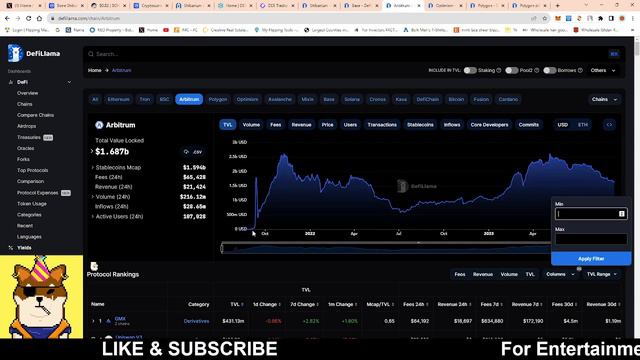
Task: Open the YouTube bookmark icon
Action: coord(166,30)
